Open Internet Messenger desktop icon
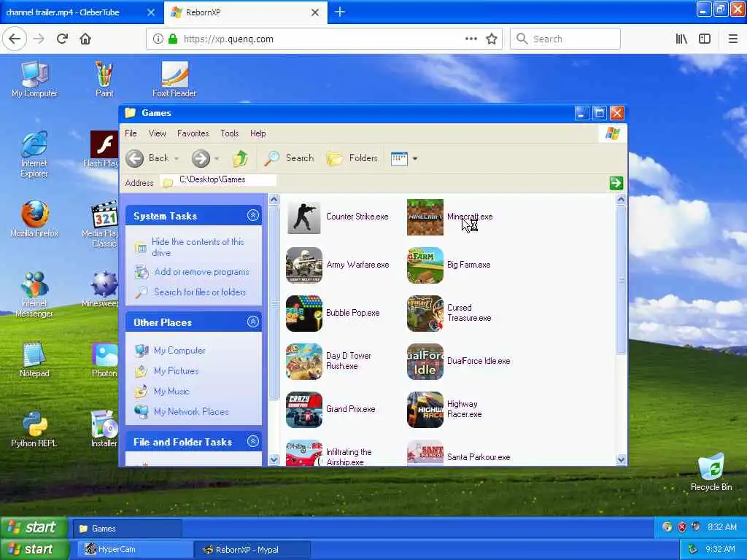The height and width of the screenshot is (560, 747). [34, 295]
